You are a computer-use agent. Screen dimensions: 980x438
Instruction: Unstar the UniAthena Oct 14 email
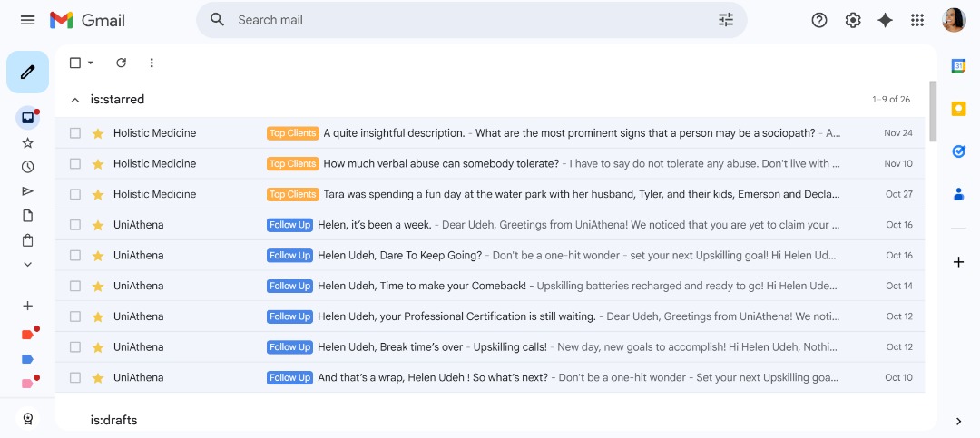pos(97,287)
